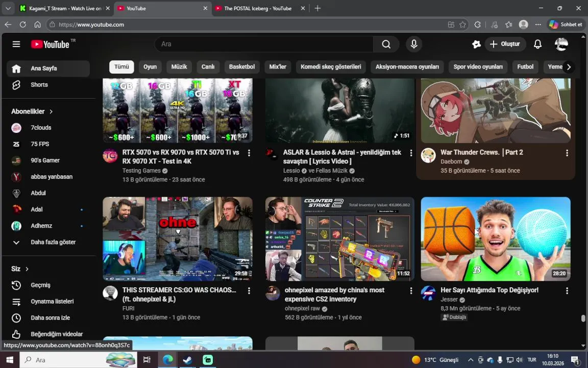This screenshot has width=588, height=368.
Task: Select the Basketbol filter chip
Action: (x=242, y=67)
